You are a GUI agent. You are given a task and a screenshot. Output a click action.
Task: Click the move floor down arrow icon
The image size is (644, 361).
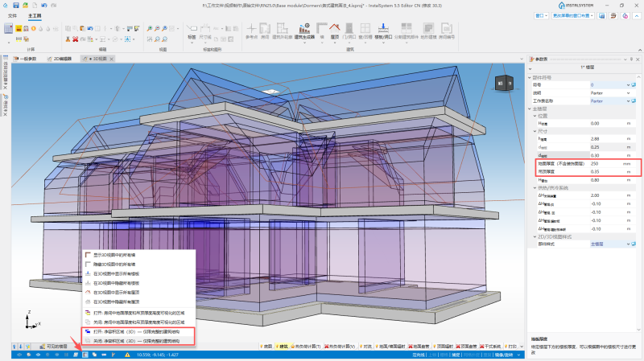(x=21, y=347)
